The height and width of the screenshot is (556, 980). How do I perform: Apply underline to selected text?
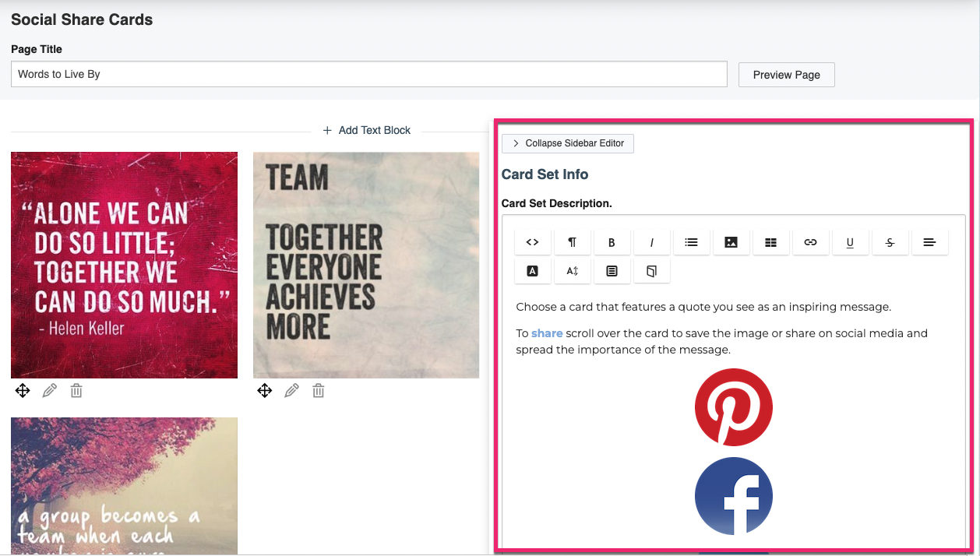pos(850,241)
